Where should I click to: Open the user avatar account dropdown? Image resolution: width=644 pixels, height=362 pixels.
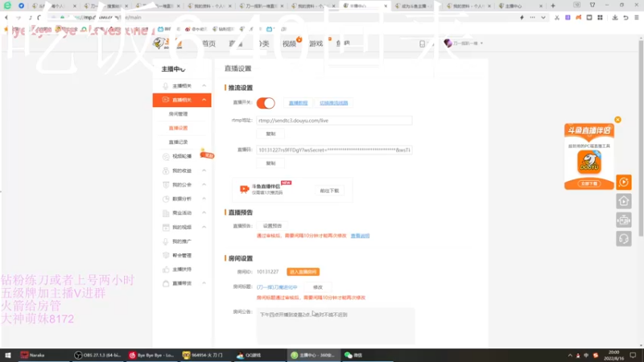tap(464, 43)
